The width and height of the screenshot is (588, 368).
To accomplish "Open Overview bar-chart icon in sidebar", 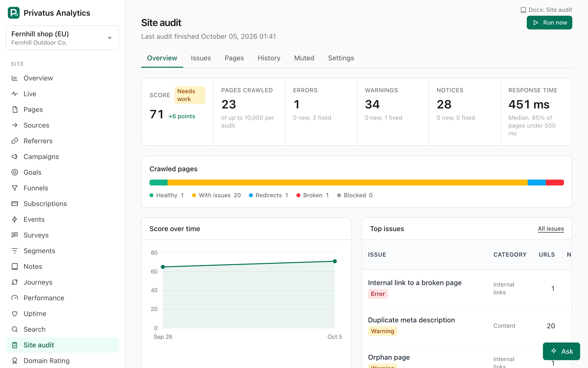I will pos(15,78).
